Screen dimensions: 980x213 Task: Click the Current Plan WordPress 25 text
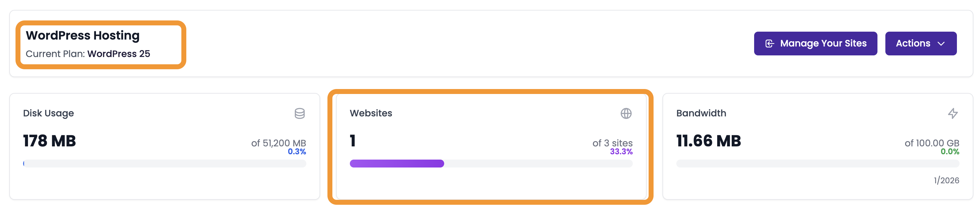tap(88, 54)
